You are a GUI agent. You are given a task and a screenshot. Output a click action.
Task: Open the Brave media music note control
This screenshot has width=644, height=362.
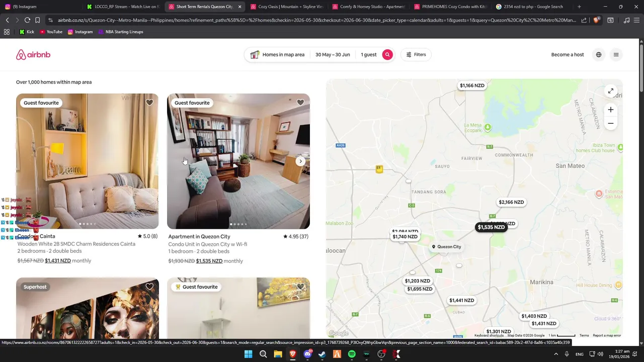[x=626, y=20]
